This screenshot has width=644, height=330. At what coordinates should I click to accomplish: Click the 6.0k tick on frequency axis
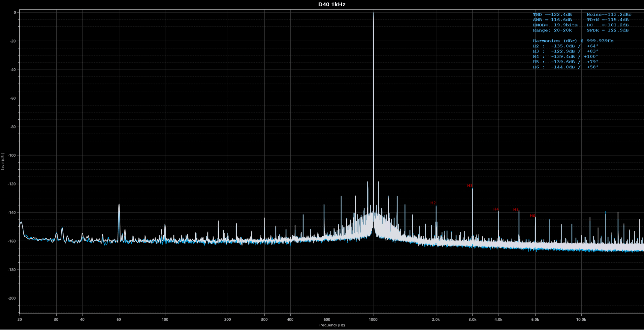coord(535,320)
